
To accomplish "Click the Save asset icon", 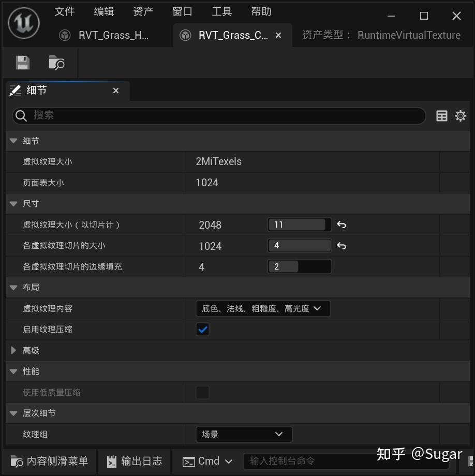I will pyautogui.click(x=22, y=63).
